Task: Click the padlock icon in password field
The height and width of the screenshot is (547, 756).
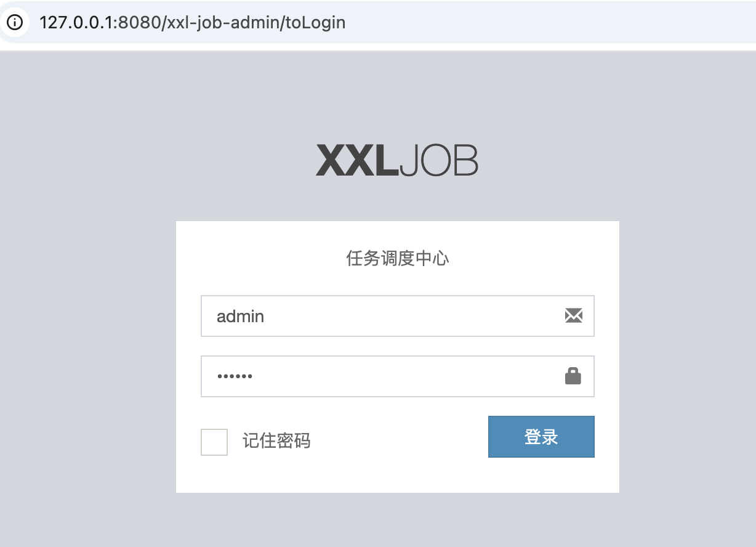Action: click(x=573, y=376)
